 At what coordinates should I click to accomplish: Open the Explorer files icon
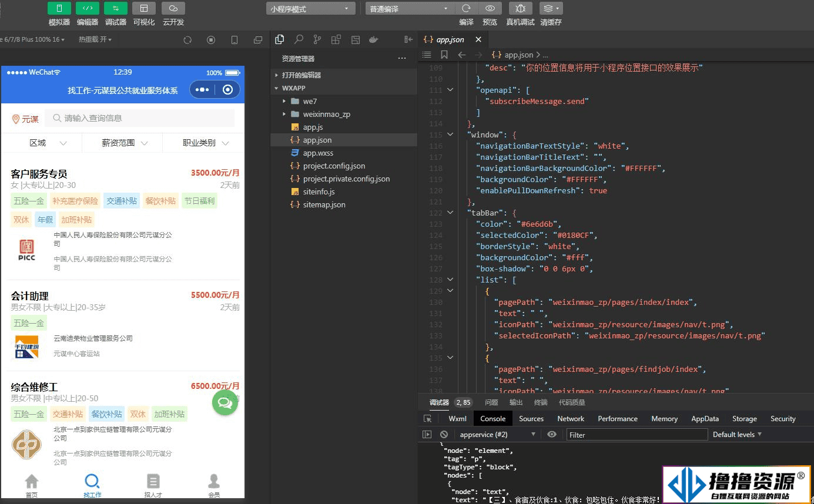pos(280,39)
